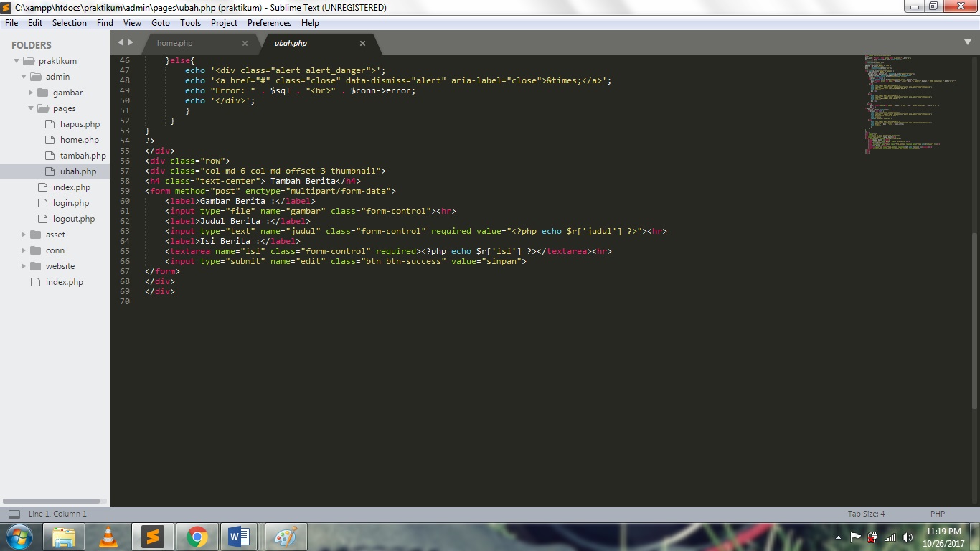Open Microsoft Word from taskbar
980x551 pixels.
(x=239, y=537)
